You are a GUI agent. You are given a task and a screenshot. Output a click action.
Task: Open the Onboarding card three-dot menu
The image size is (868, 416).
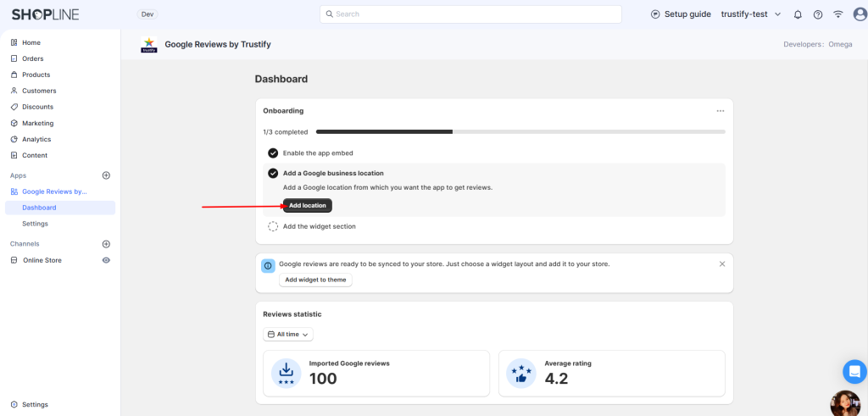721,111
